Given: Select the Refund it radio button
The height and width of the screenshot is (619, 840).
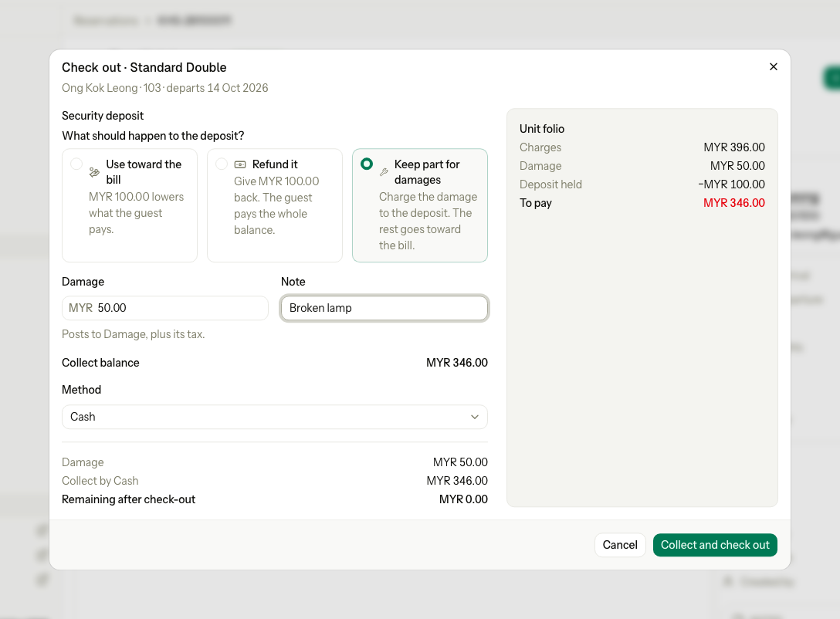Looking at the screenshot, I should point(222,164).
